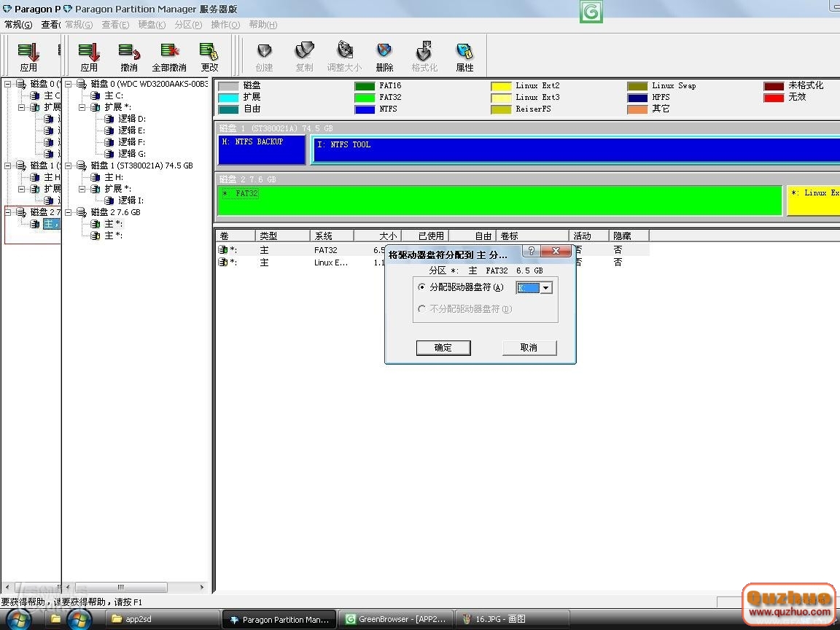Click the 更改 (Changes) toolbar icon
840x630 pixels.
click(209, 56)
